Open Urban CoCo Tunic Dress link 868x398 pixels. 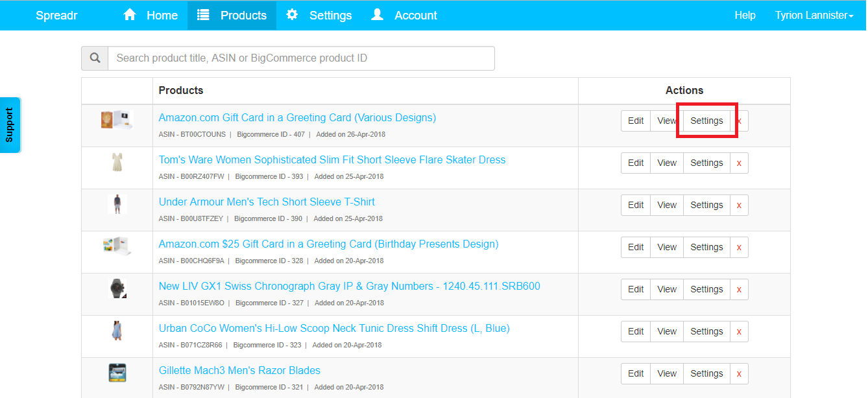pos(334,328)
